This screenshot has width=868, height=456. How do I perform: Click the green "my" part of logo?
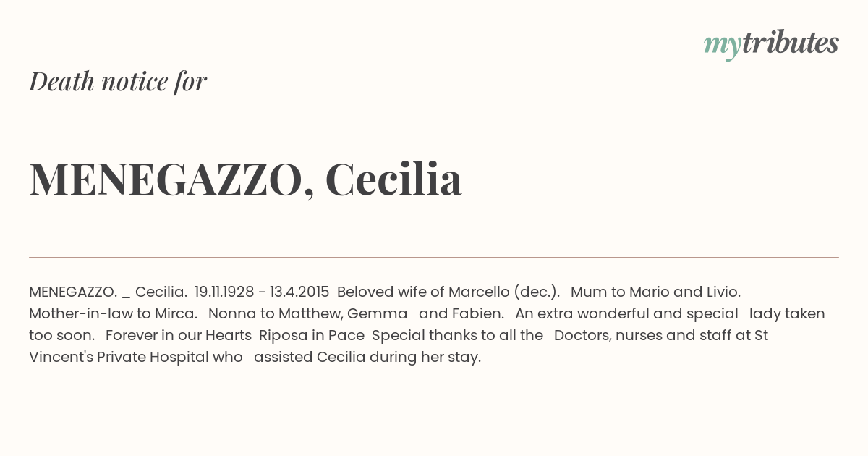pyautogui.click(x=723, y=46)
